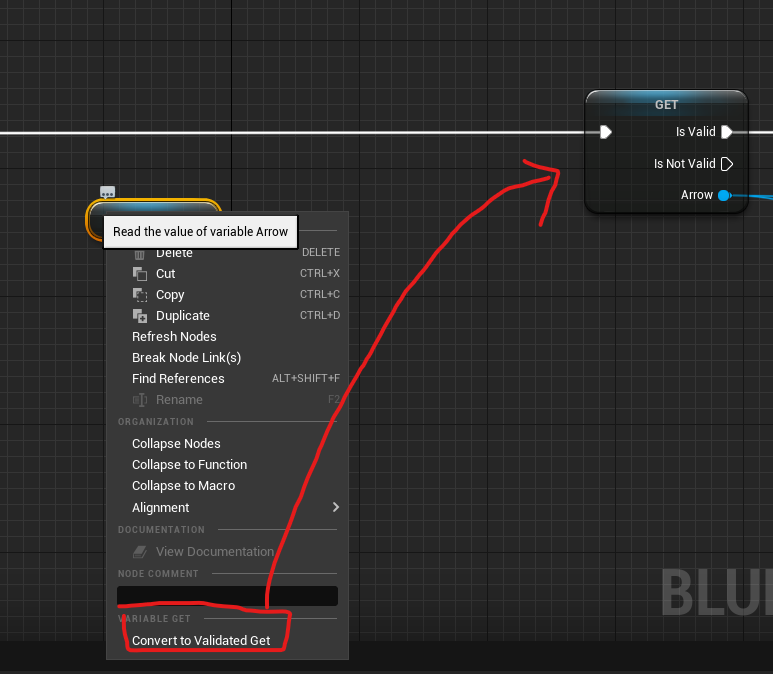Click the Cut scissors-style icon

(x=140, y=274)
